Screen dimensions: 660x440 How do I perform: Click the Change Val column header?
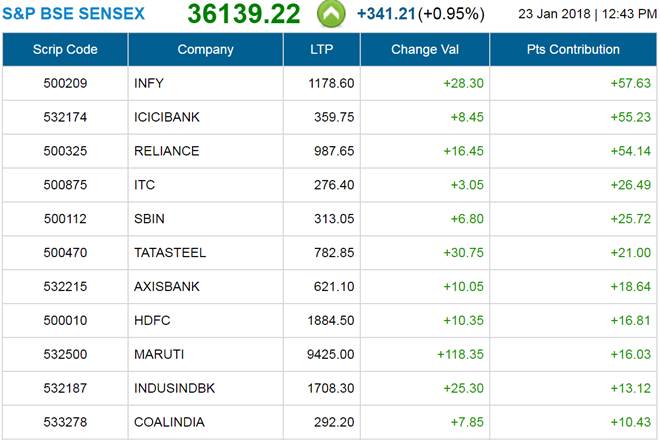point(425,49)
